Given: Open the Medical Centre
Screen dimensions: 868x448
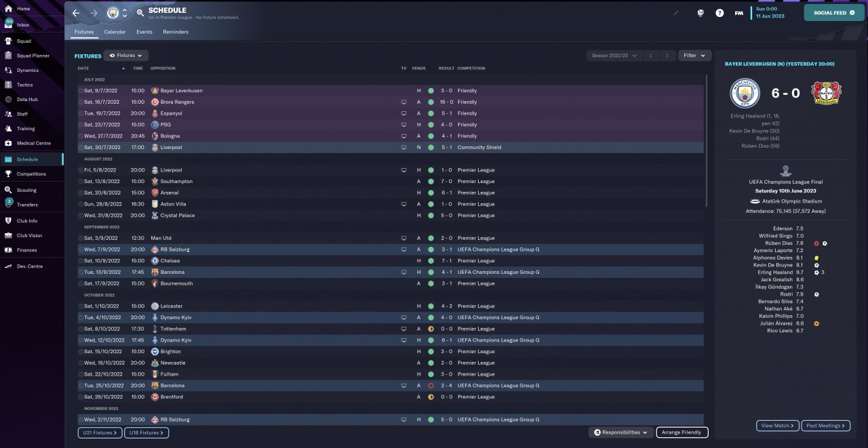Looking at the screenshot, I should [33, 143].
